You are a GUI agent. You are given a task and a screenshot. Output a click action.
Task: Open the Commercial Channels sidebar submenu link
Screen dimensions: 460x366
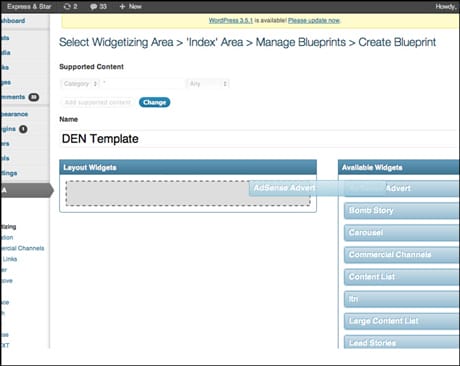(22, 248)
